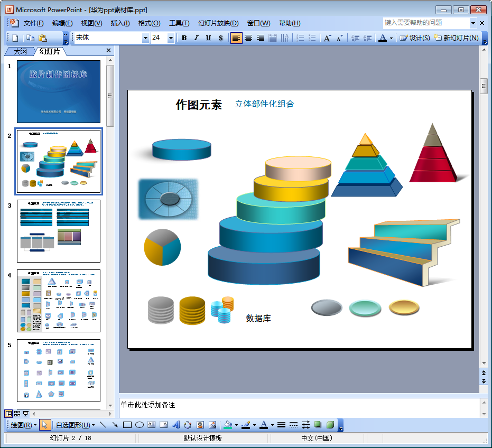Toggle Bold formatting
Screen dimensions: 492x448
pos(184,38)
